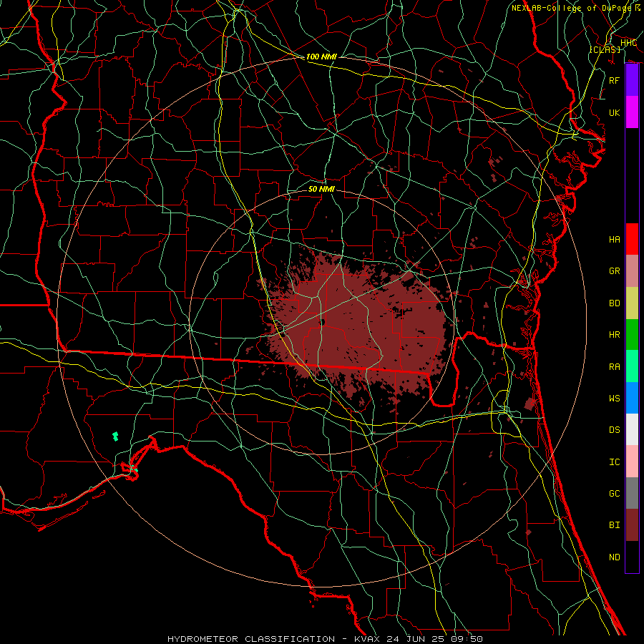Click the GR legend label
Viewport: 644px width, 644px height.
615,271
